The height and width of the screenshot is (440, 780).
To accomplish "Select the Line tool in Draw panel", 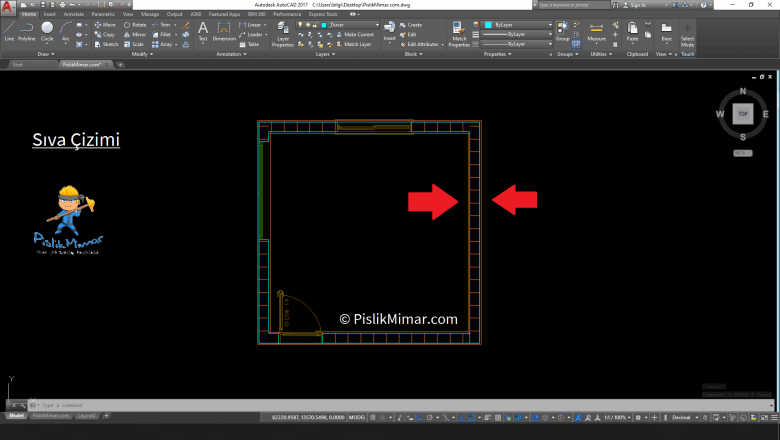I will pyautogui.click(x=9, y=30).
